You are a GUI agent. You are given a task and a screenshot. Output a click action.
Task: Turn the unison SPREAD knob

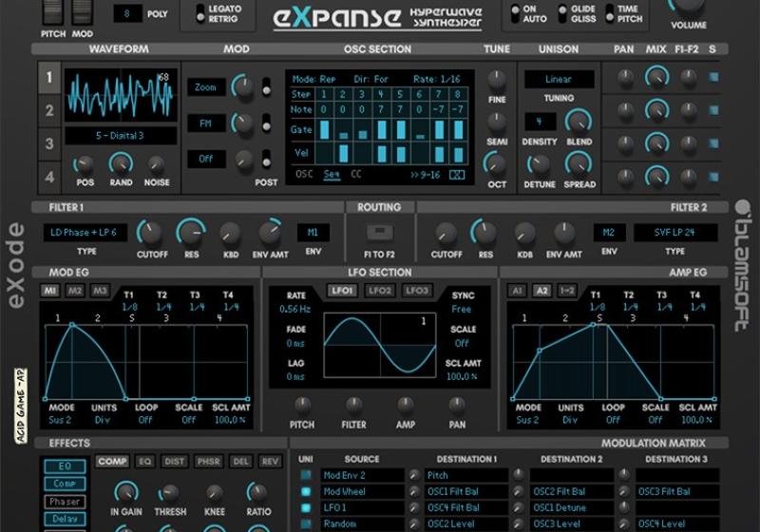tap(579, 164)
